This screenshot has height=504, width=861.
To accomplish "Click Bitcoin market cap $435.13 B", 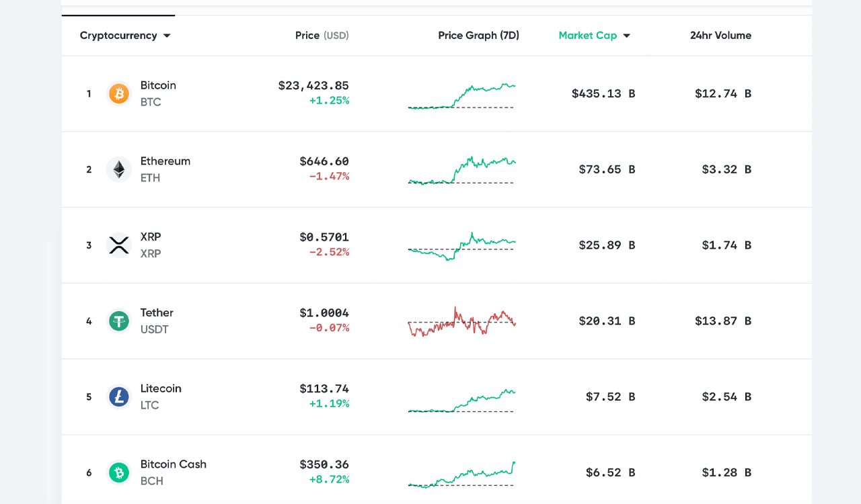I will coord(603,94).
